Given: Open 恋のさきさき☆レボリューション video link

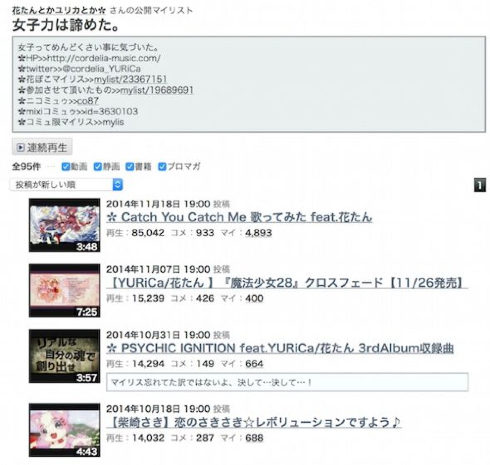Looking at the screenshot, I should point(254,422).
